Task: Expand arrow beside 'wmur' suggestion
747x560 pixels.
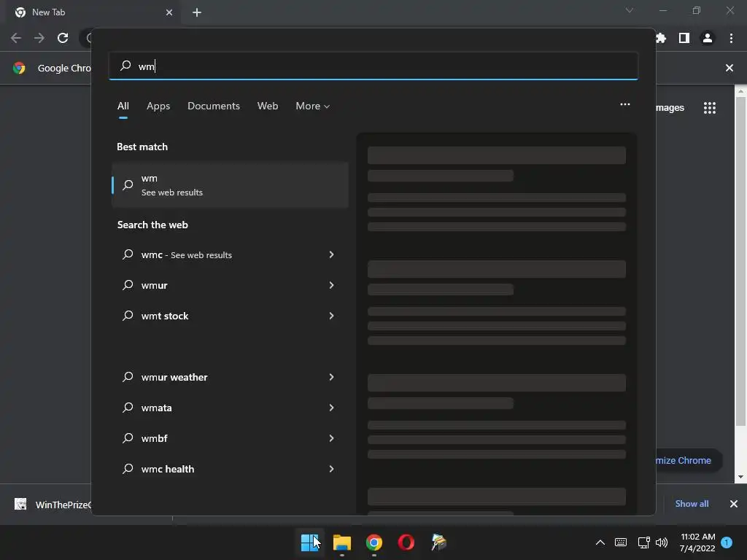Action: pyautogui.click(x=332, y=285)
